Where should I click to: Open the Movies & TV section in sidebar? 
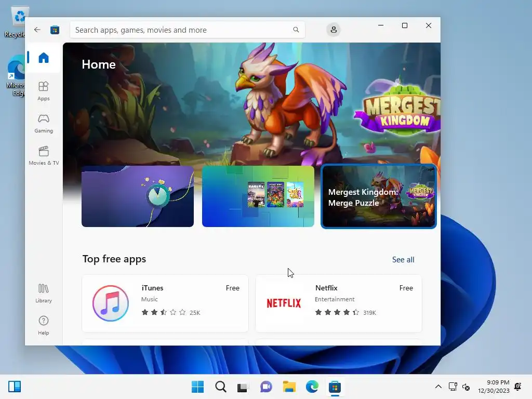point(44,155)
